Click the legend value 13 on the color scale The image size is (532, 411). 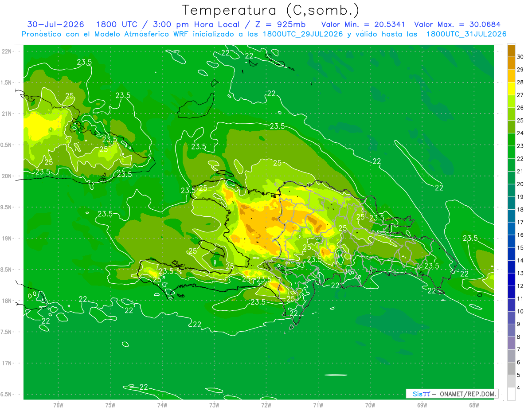tap(520, 273)
